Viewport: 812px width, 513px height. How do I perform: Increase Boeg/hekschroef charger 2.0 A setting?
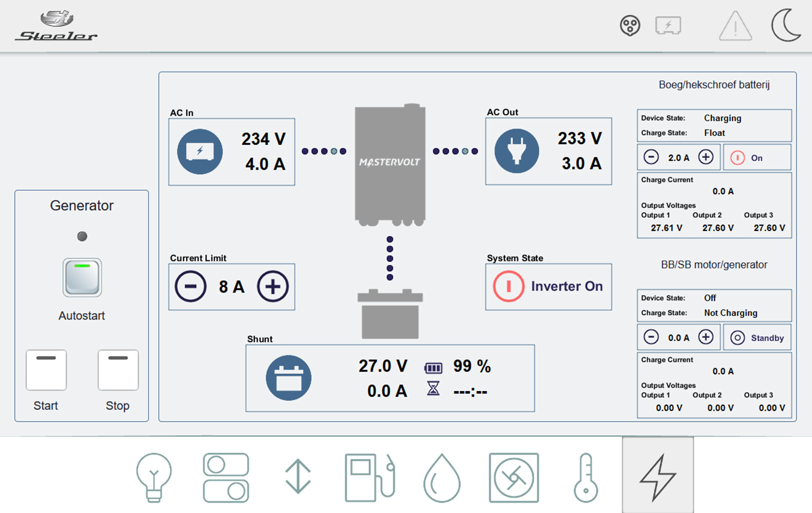coord(705,157)
